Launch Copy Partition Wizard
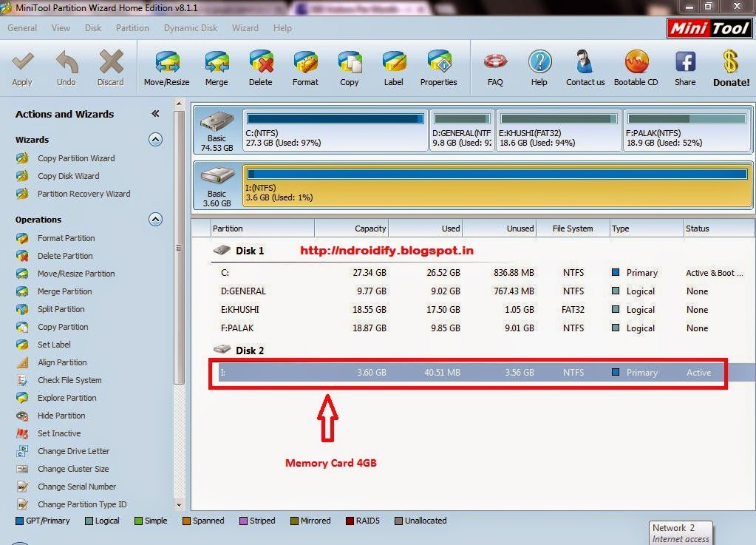This screenshot has width=756, height=545. point(75,158)
